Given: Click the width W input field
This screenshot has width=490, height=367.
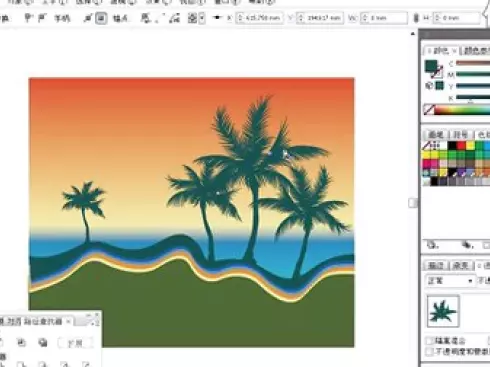Looking at the screenshot, I should tap(384, 18).
